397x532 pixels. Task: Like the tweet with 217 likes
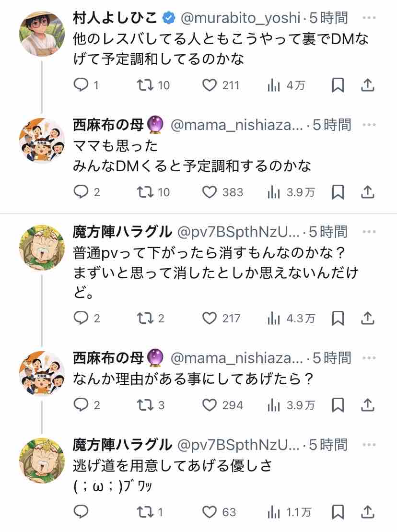[x=210, y=318]
